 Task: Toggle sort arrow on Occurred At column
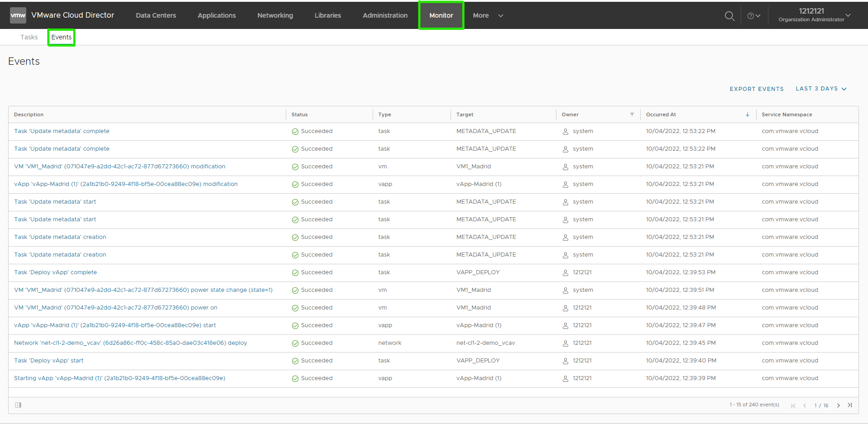click(748, 114)
